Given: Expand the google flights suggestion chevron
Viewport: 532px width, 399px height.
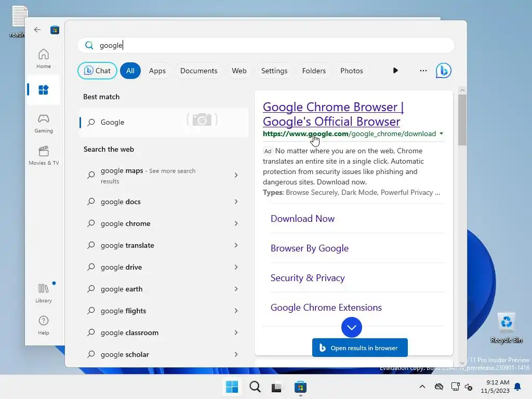Looking at the screenshot, I should click(236, 311).
